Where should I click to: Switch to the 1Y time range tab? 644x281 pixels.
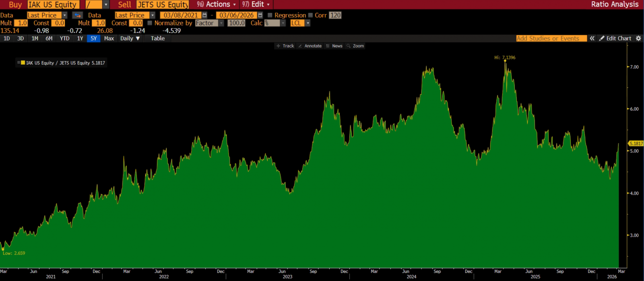pyautogui.click(x=80, y=38)
